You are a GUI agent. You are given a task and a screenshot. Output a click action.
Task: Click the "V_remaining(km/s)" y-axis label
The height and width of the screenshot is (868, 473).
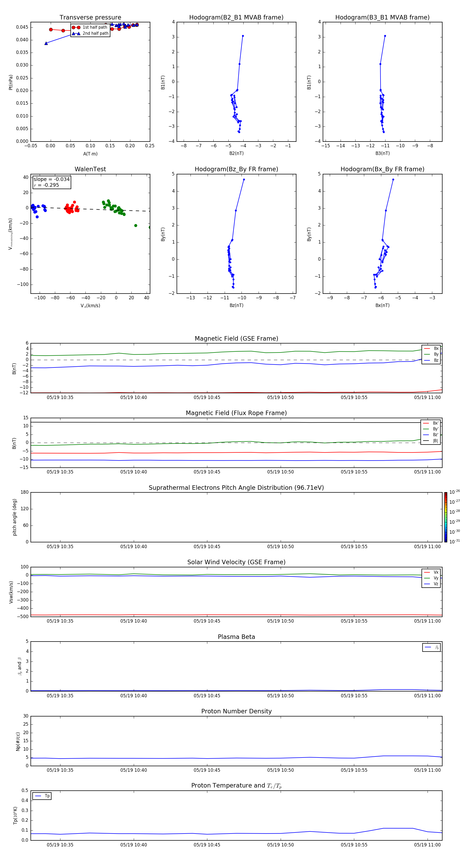[11, 234]
